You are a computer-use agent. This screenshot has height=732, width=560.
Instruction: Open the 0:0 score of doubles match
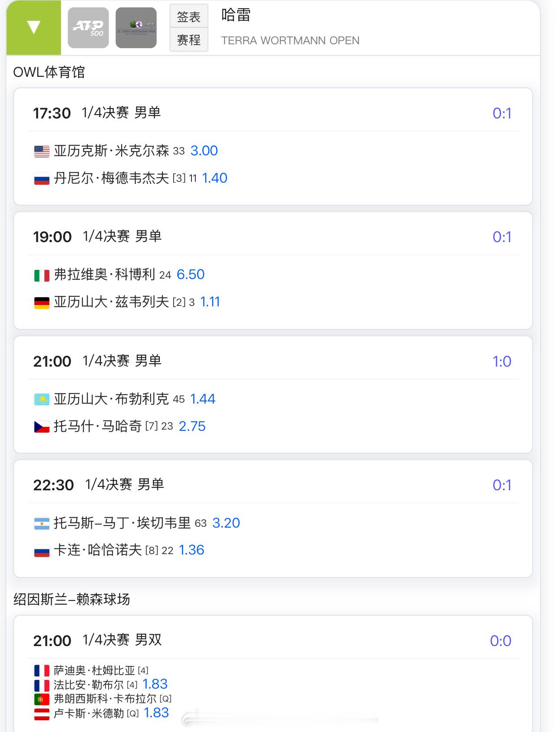coord(501,641)
